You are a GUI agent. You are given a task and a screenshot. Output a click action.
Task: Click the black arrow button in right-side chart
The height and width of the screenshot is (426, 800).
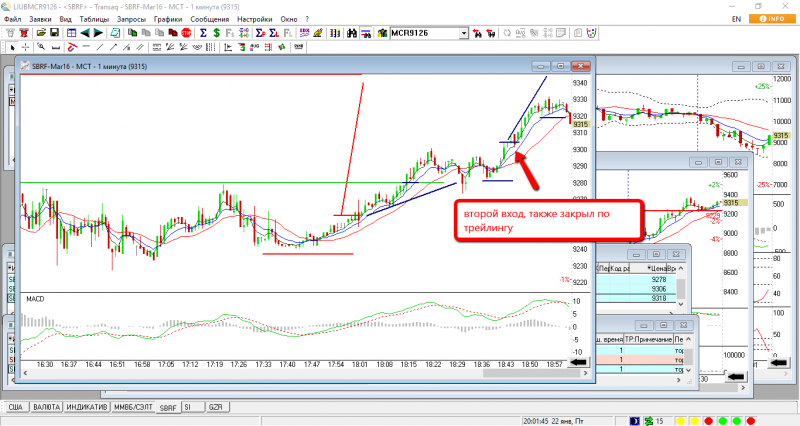point(778,362)
